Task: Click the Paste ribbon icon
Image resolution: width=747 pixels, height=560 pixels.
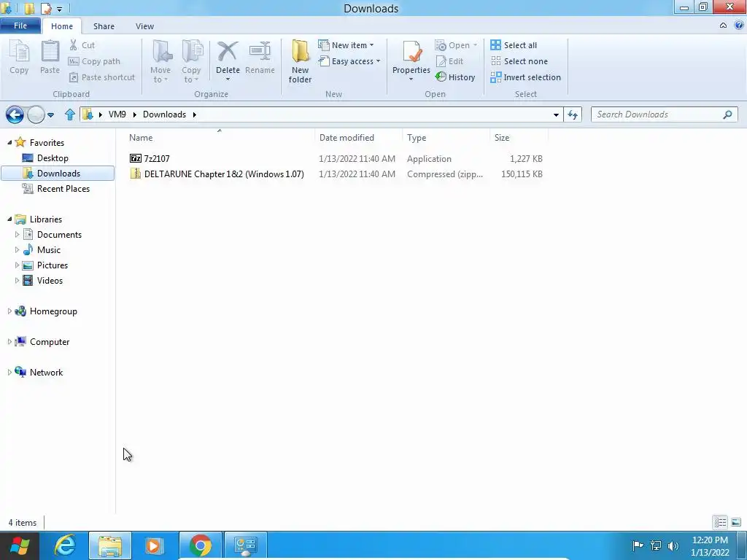Action: tap(50, 57)
